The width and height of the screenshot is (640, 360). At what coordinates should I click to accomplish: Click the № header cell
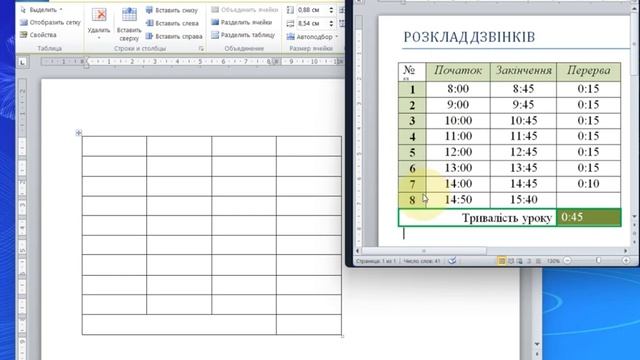click(412, 72)
